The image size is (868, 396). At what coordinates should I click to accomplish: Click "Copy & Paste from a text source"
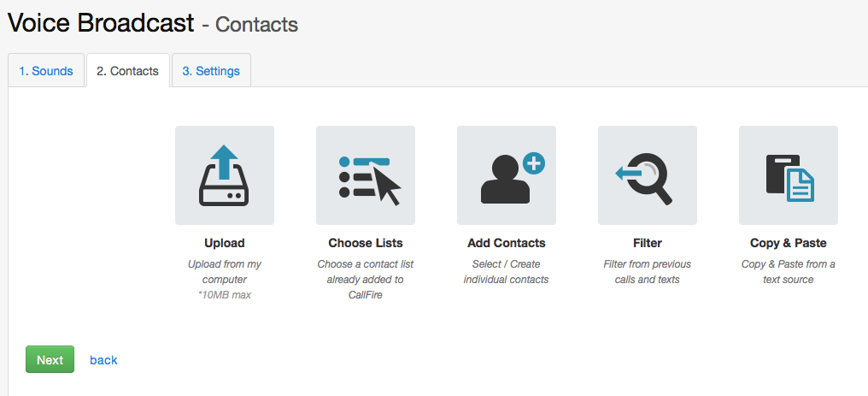(x=788, y=272)
